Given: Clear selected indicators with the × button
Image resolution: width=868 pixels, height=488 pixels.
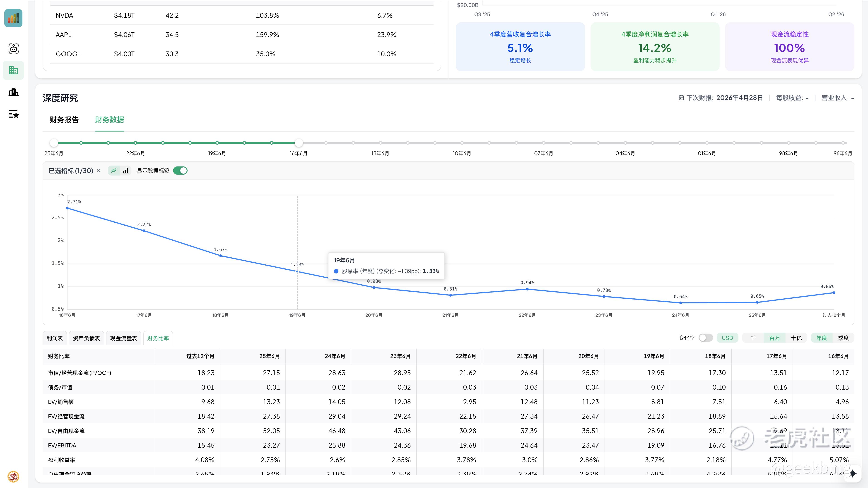Looking at the screenshot, I should (99, 171).
